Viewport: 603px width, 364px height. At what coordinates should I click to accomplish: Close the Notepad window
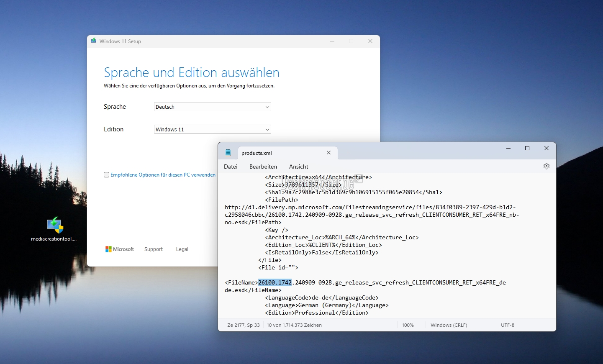(x=547, y=148)
